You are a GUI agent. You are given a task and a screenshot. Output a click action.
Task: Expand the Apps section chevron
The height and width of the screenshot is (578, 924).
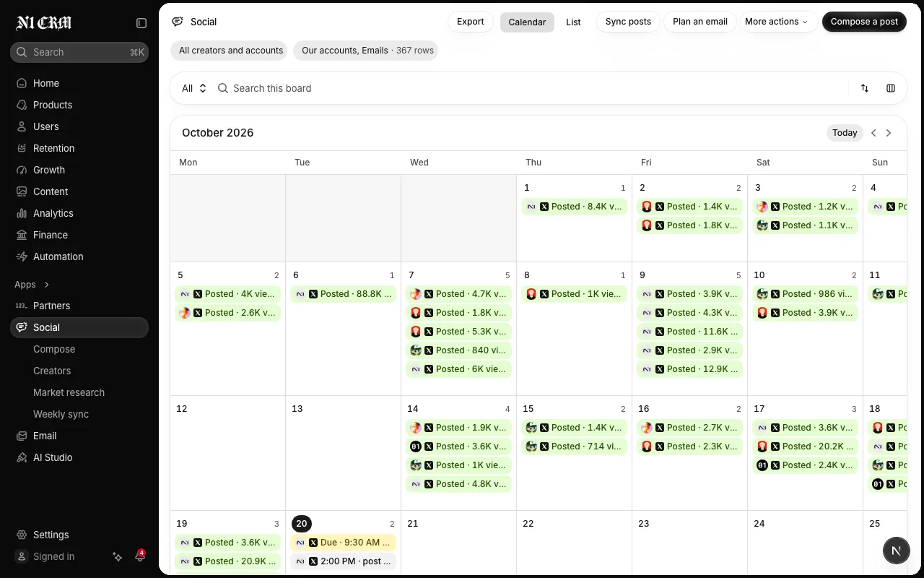[47, 285]
